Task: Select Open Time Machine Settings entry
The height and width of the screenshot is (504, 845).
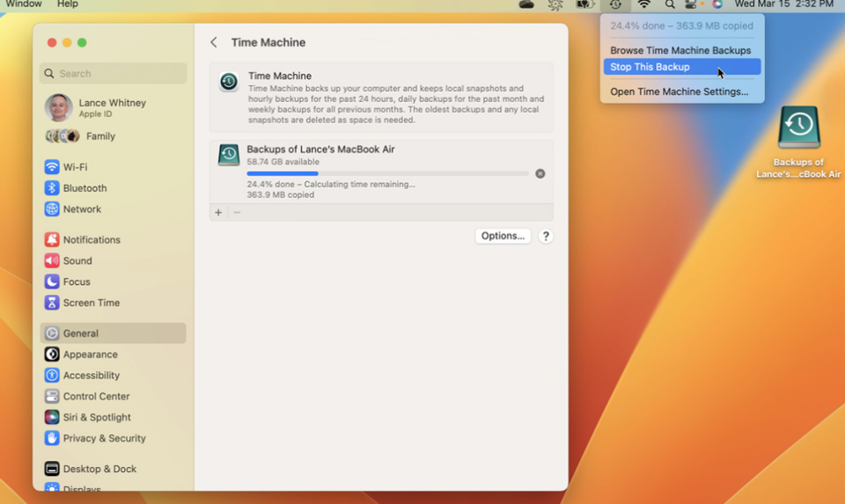Action: point(679,91)
